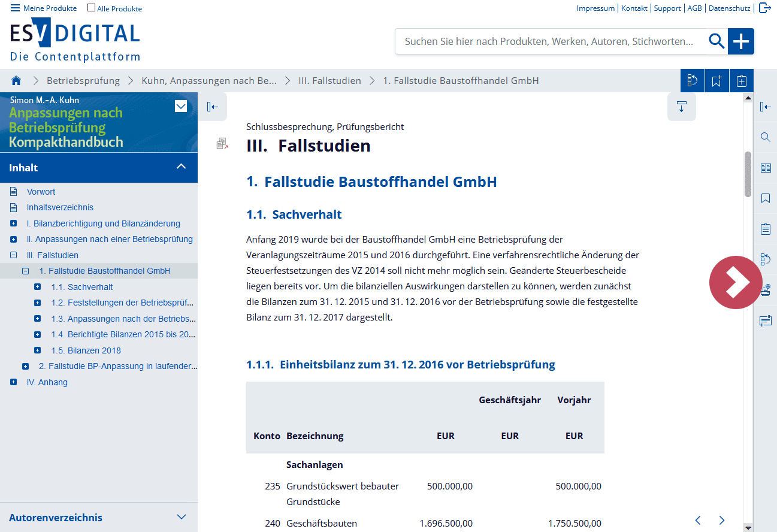Open Kuhn, Anpassungen nach Be... breadcrumb
This screenshot has width=777, height=532.
point(209,80)
